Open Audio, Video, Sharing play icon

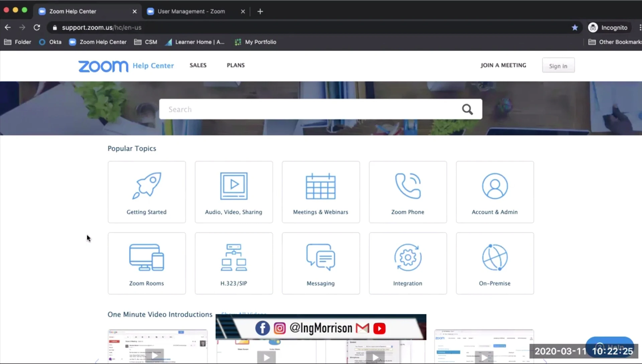(x=234, y=186)
